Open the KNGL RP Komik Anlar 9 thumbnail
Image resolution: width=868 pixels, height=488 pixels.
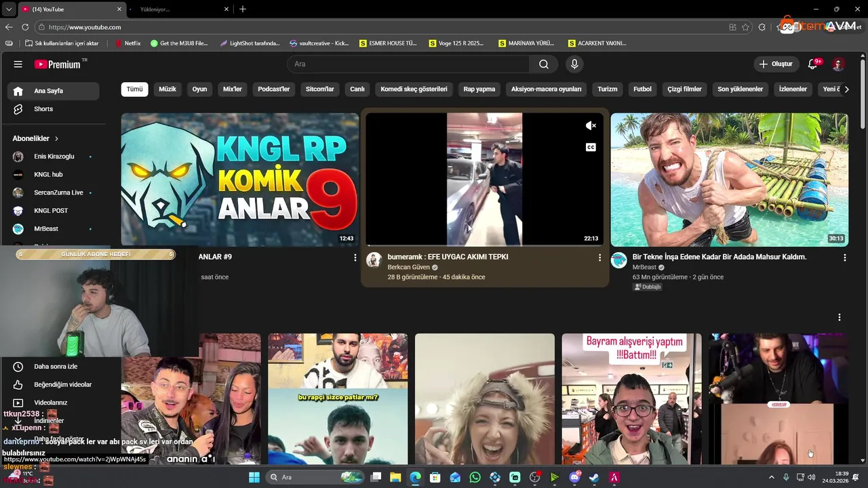tap(240, 180)
